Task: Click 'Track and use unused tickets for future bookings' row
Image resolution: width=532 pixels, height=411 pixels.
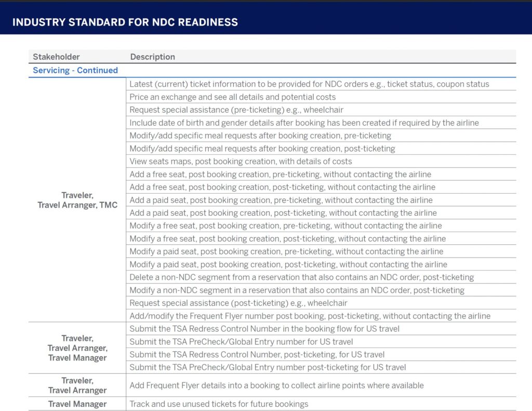Action: click(x=321, y=404)
